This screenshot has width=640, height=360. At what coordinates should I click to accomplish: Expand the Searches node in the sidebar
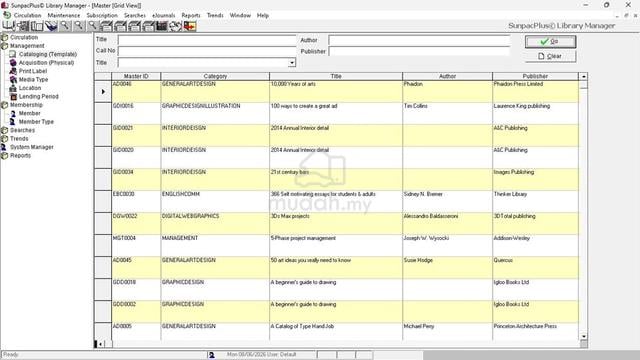click(x=4, y=130)
